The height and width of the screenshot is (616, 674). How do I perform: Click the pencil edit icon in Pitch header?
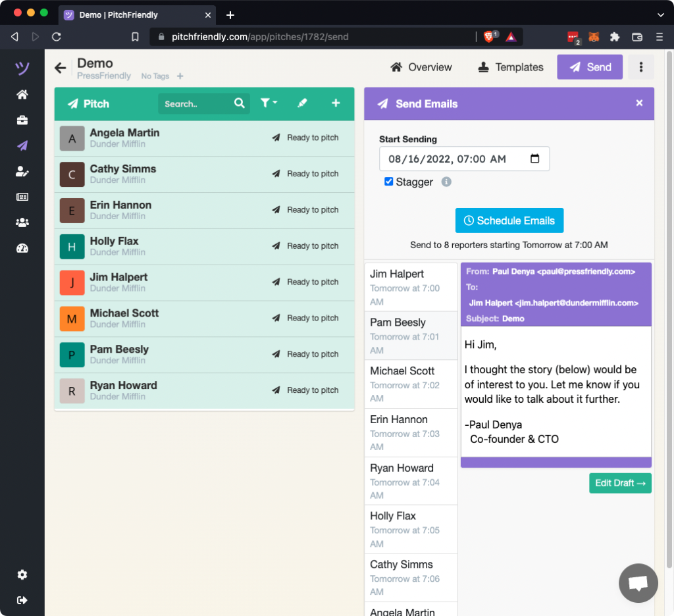point(302,103)
